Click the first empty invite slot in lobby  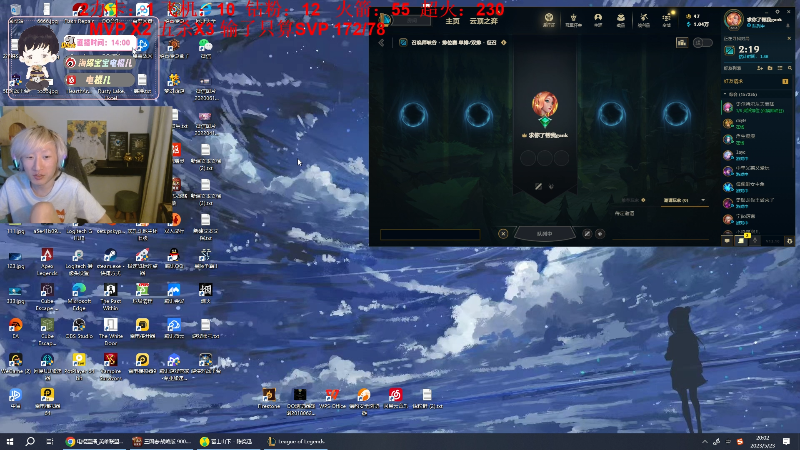tap(413, 114)
